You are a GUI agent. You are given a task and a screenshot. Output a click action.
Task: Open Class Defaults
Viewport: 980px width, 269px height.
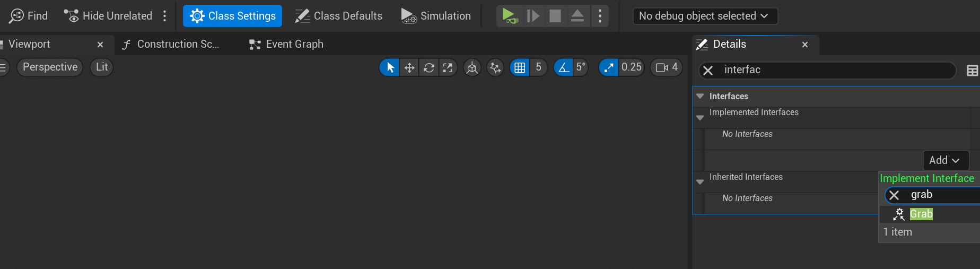coord(338,16)
